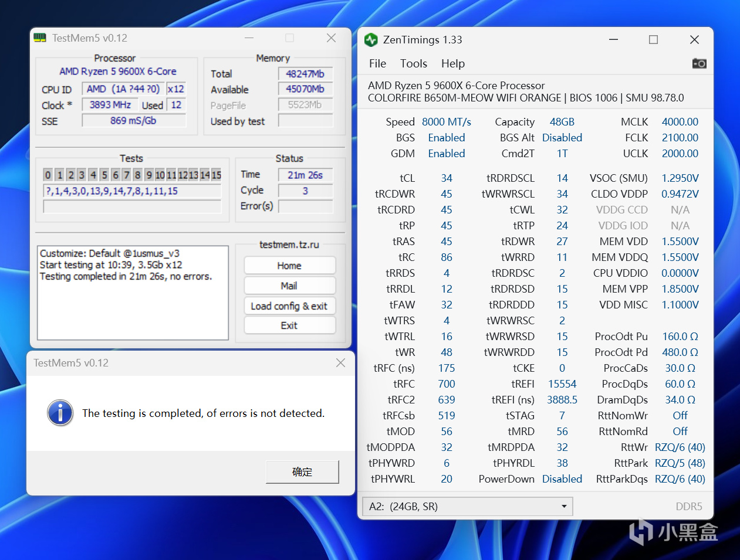The image size is (740, 560).
Task: Minimize the ZenTimings window
Action: coord(613,40)
